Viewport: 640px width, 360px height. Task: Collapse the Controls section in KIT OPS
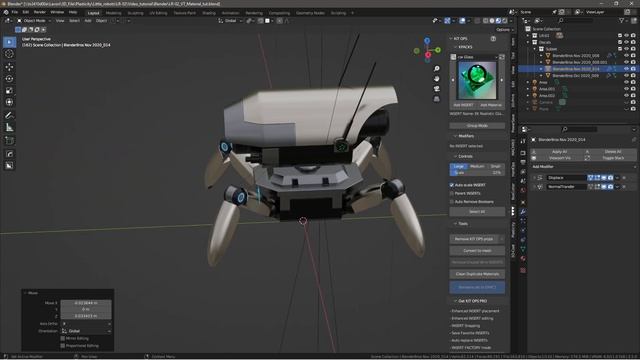click(456, 156)
